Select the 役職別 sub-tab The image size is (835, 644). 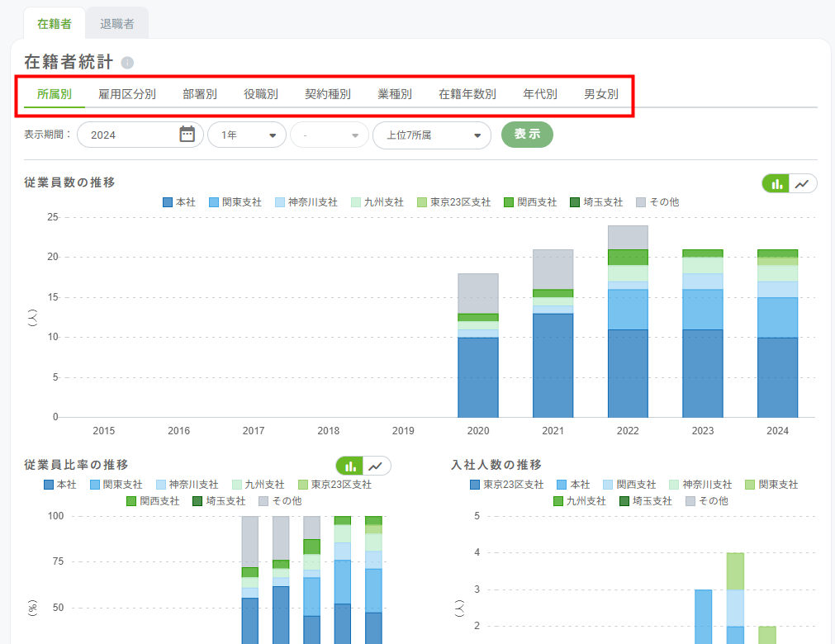pyautogui.click(x=261, y=94)
